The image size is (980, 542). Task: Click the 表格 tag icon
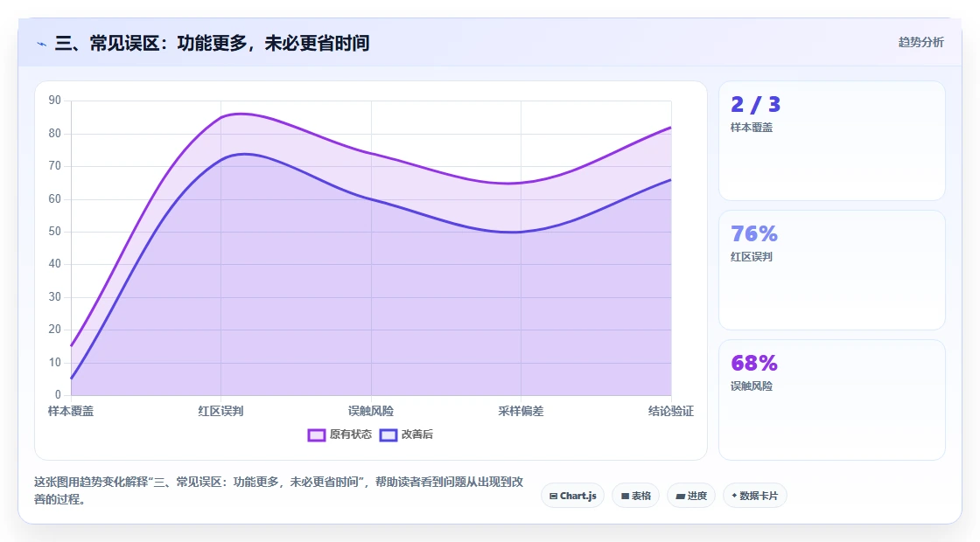pyautogui.click(x=625, y=497)
